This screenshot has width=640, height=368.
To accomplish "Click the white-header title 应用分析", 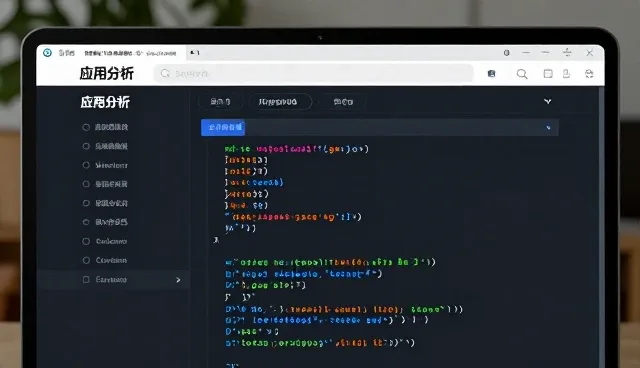I will [x=107, y=73].
